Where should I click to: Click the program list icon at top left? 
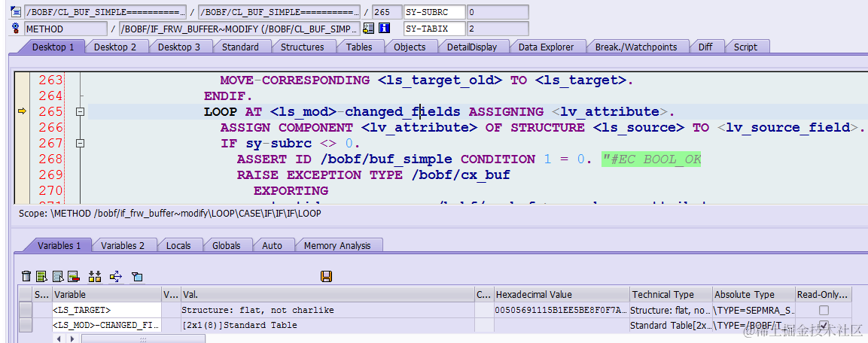point(16,11)
